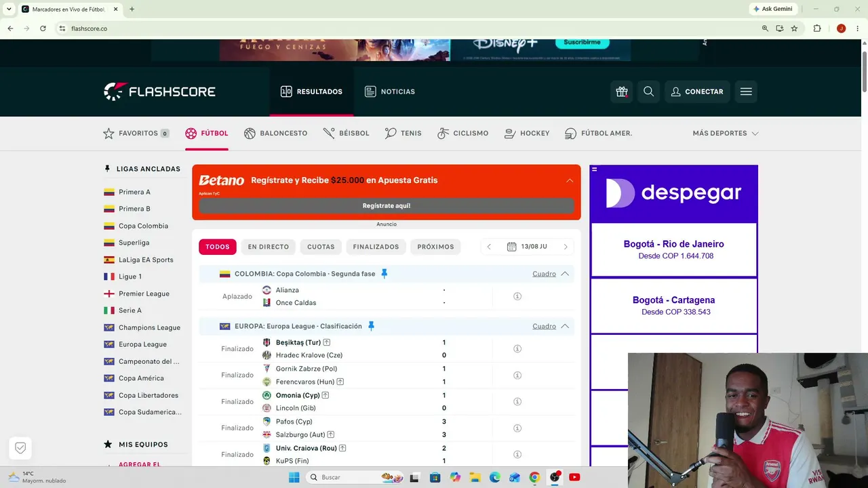Expand the Más Deportes dropdown
868x488 pixels.
(726, 134)
